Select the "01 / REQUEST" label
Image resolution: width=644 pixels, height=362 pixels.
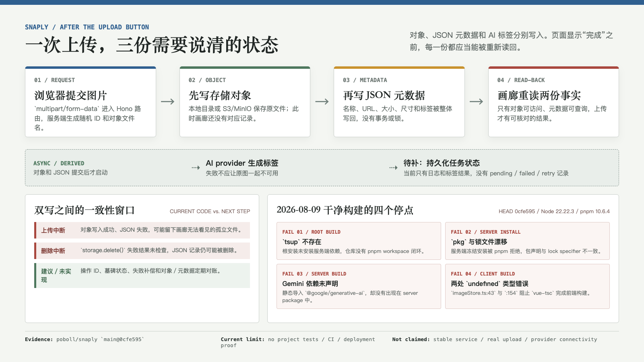pyautogui.click(x=54, y=80)
